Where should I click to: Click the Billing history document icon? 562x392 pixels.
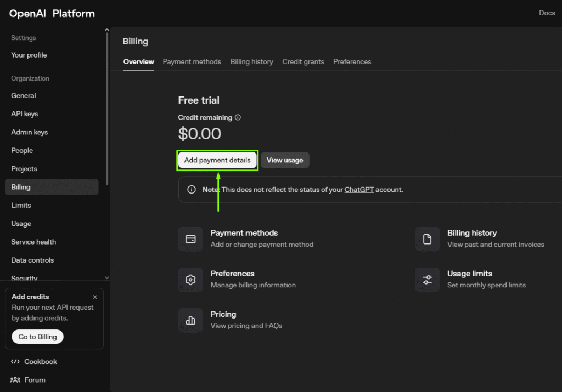click(427, 238)
